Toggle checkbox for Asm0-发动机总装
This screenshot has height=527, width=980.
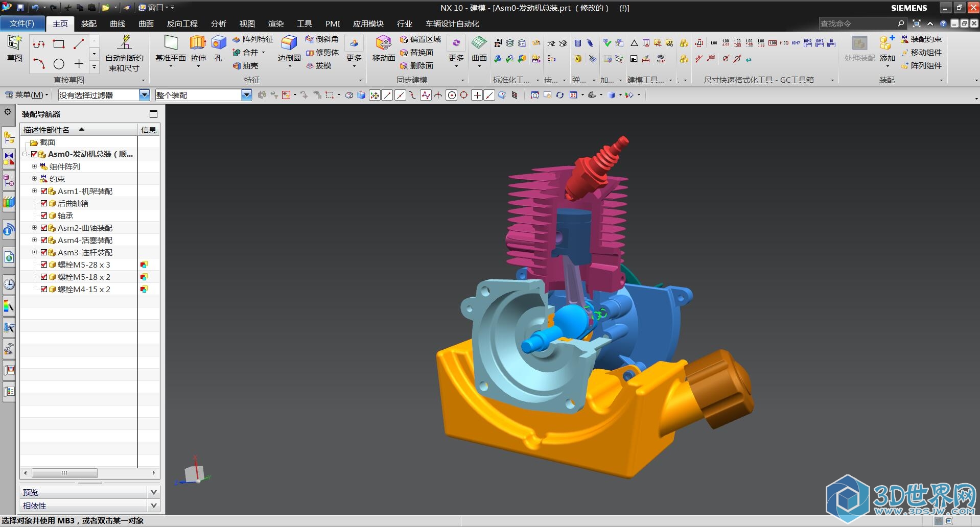34,154
